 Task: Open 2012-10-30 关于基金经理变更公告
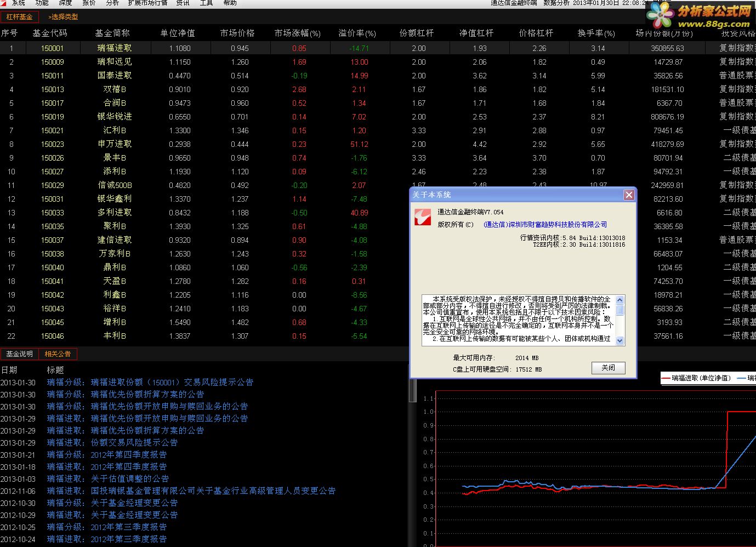click(x=112, y=503)
